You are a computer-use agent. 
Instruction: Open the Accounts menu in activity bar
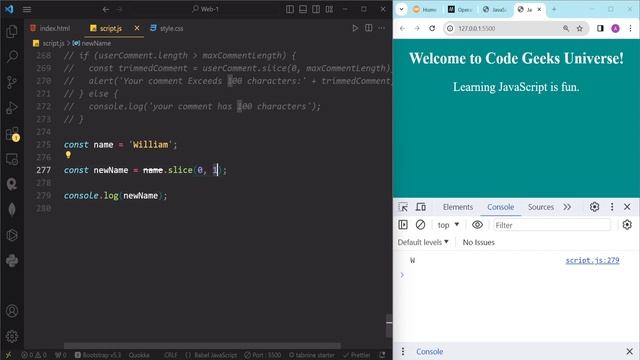pyautogui.click(x=12, y=311)
